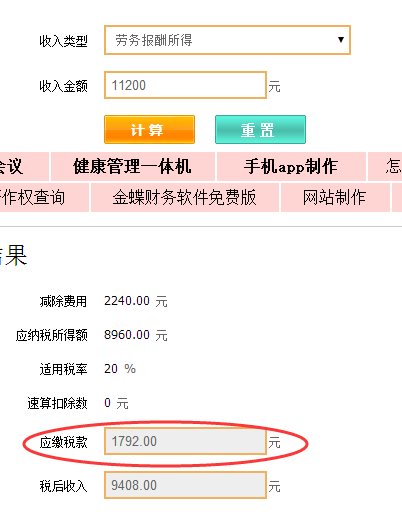
Task: Click the 税后收入 result field showing 9408.00
Action: point(185,485)
